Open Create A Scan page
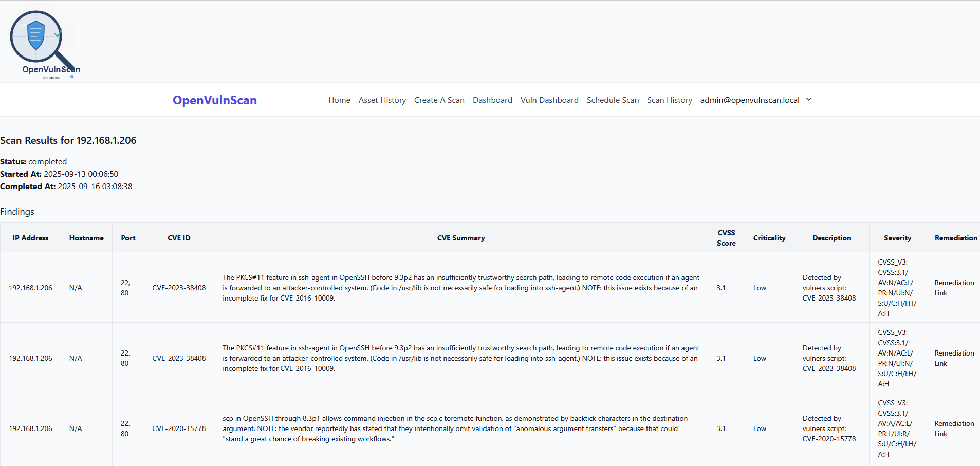Image resolution: width=980 pixels, height=466 pixels. click(439, 100)
